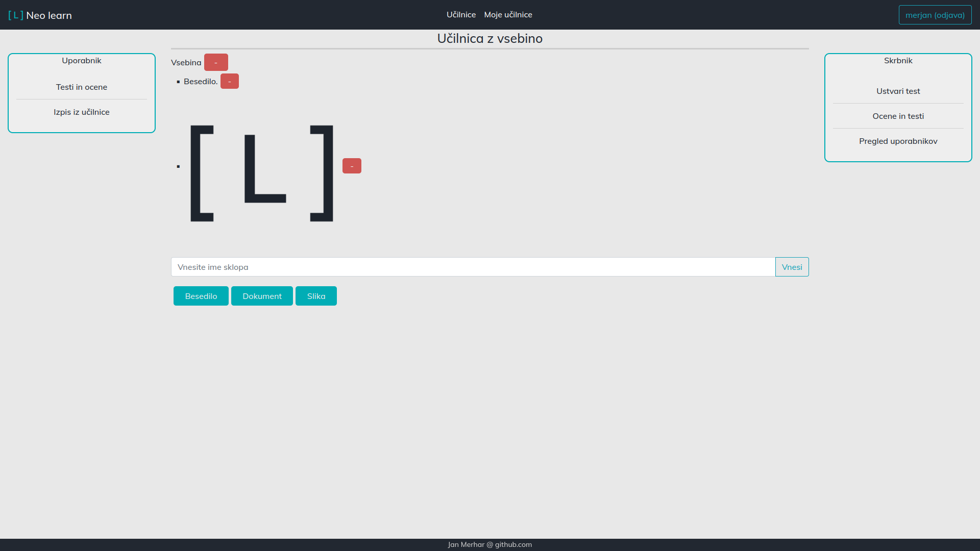Add Besedilo content with teal button

point(201,296)
